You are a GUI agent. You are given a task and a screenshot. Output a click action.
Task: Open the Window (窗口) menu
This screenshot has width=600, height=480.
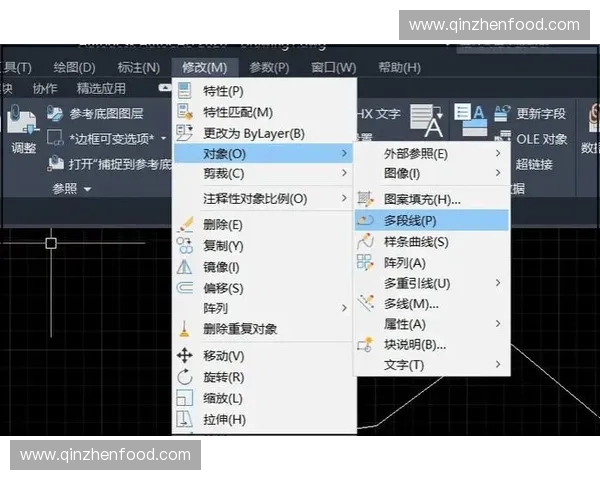[x=334, y=67]
